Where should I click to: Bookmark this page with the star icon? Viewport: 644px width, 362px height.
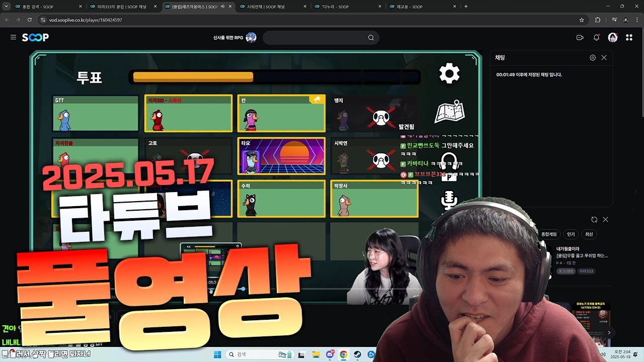(x=582, y=20)
